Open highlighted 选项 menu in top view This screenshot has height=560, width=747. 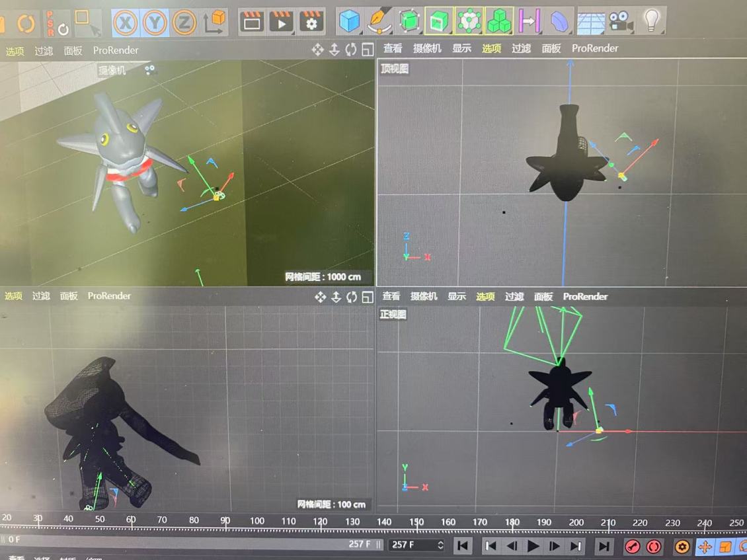491,48
